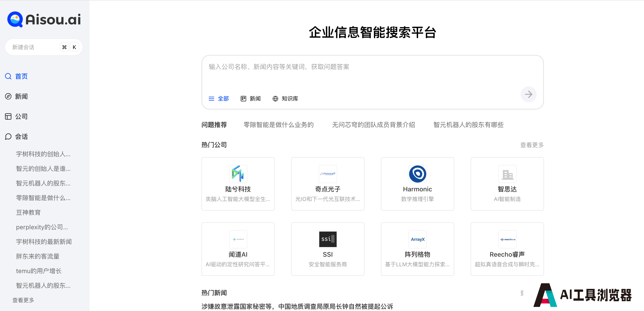The image size is (644, 311).
Task: Click the 智思达 building placeholder logo
Action: 507,174
